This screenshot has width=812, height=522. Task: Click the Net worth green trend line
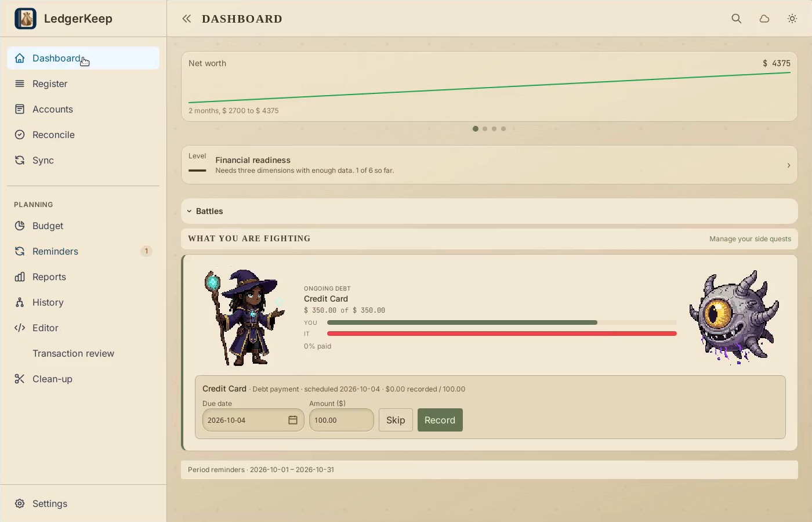pos(490,88)
